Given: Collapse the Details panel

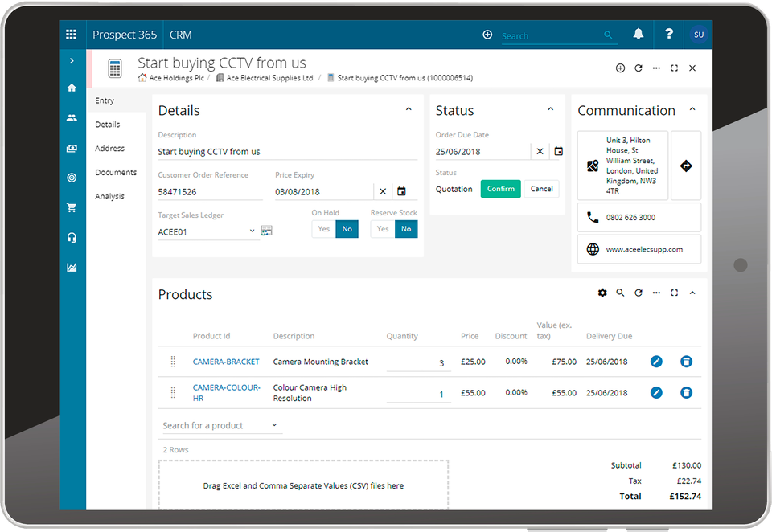Looking at the screenshot, I should click(x=409, y=109).
